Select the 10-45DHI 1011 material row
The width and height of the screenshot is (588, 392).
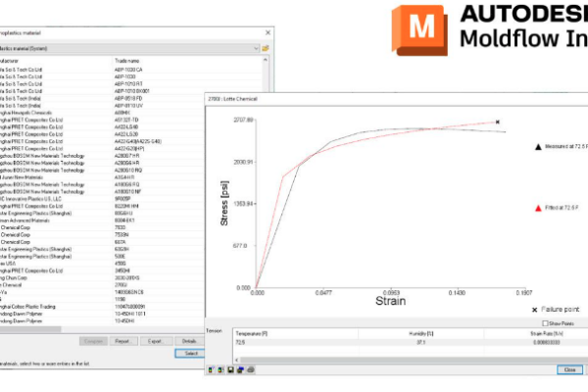pyautogui.click(x=102, y=314)
